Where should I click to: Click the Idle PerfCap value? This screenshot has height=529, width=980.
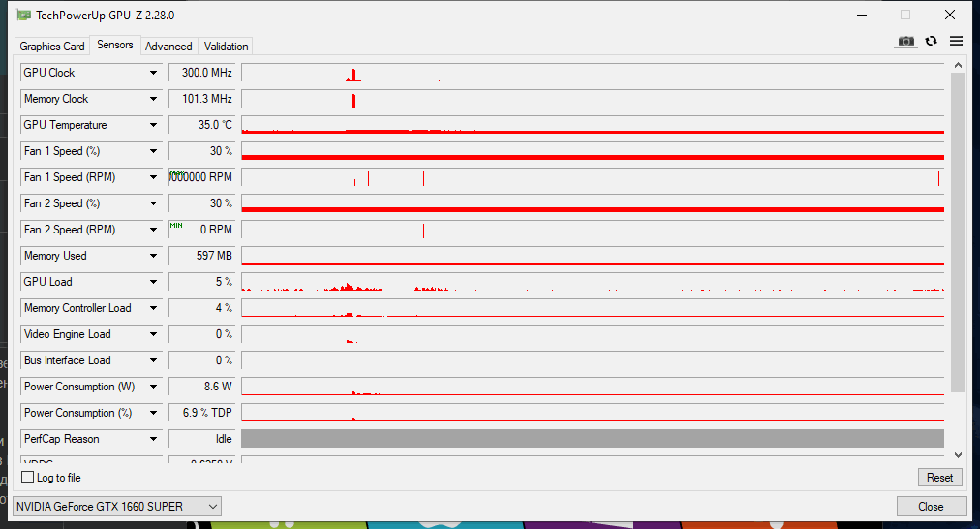(202, 439)
